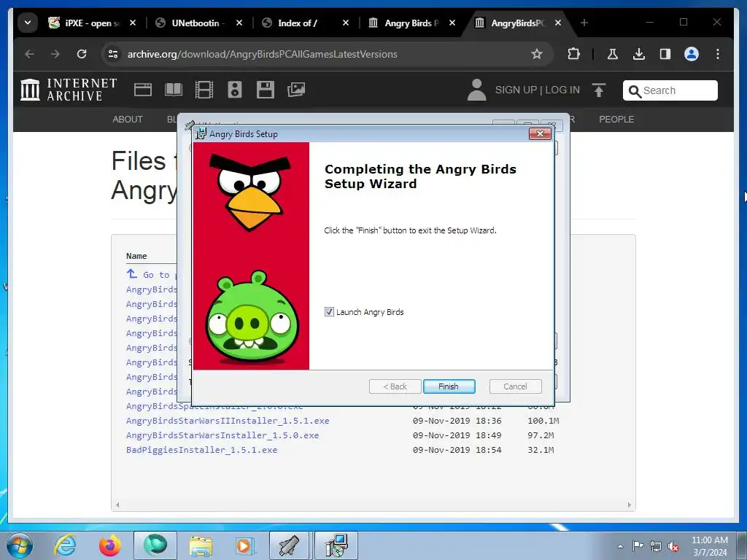Reload the archive.org page

point(82,54)
